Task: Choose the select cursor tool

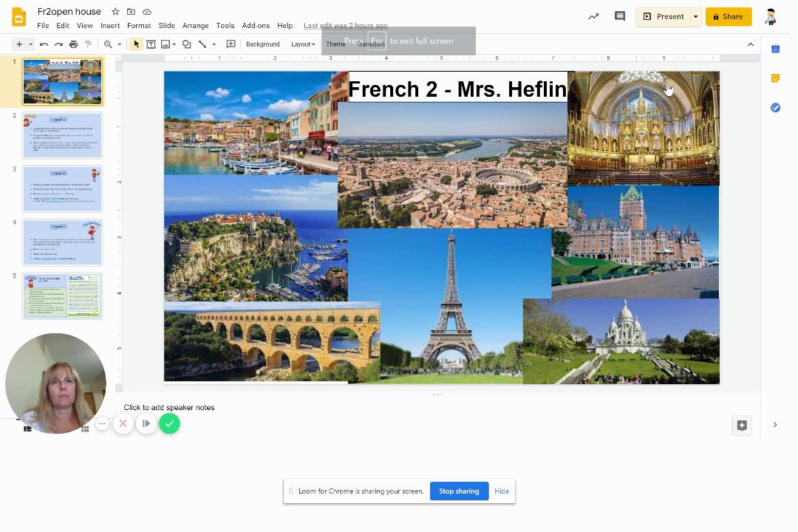Action: 136,44
